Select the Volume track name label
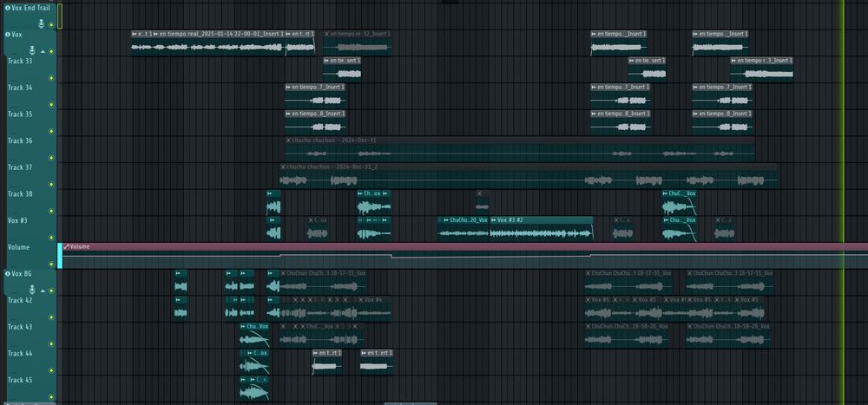This screenshot has height=405, width=868. 18,247
